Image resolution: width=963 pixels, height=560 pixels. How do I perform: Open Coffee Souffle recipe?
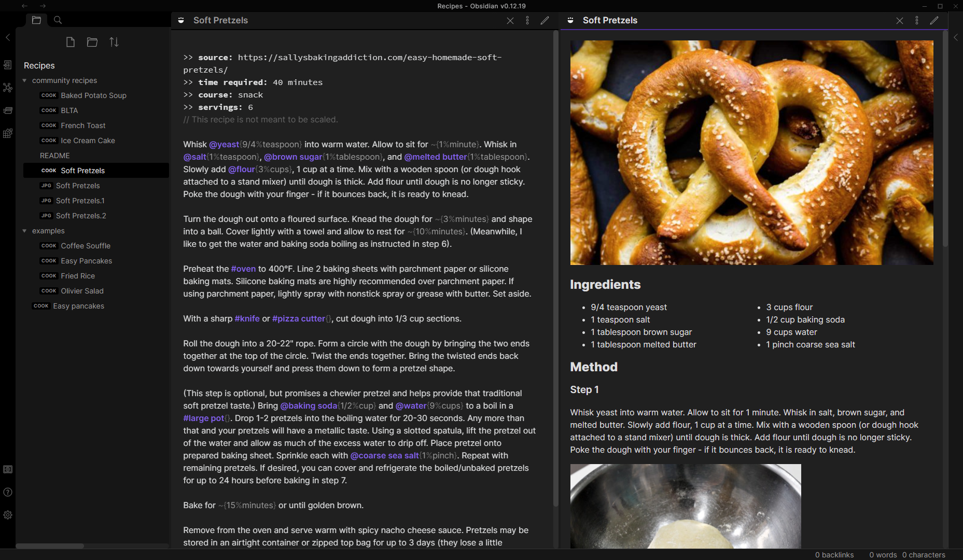click(x=96, y=246)
